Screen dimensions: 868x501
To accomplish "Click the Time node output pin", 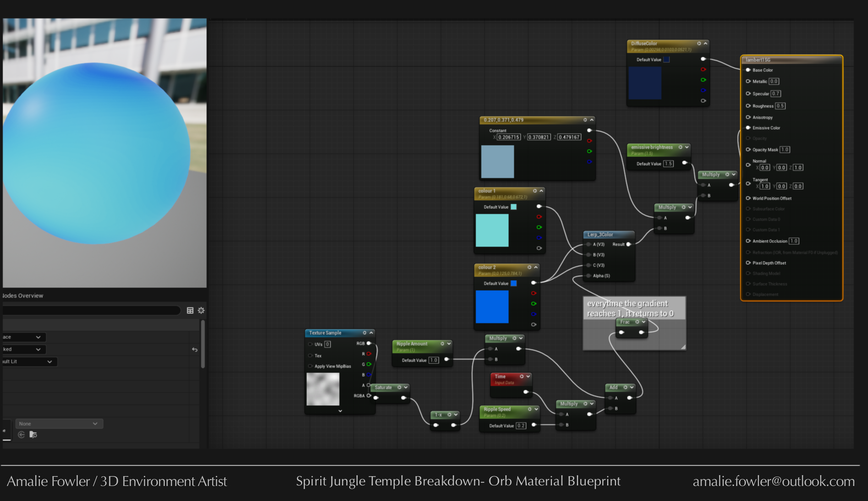I will (x=526, y=392).
